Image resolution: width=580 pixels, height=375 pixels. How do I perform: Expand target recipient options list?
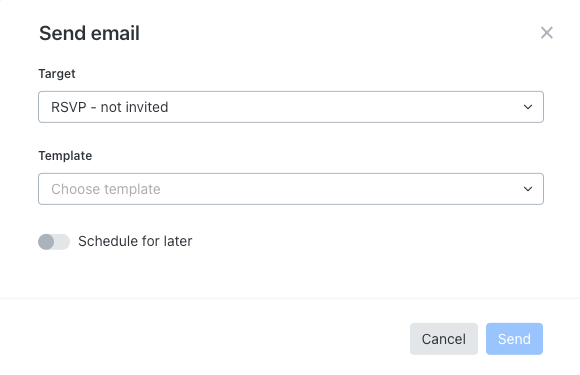pyautogui.click(x=291, y=107)
